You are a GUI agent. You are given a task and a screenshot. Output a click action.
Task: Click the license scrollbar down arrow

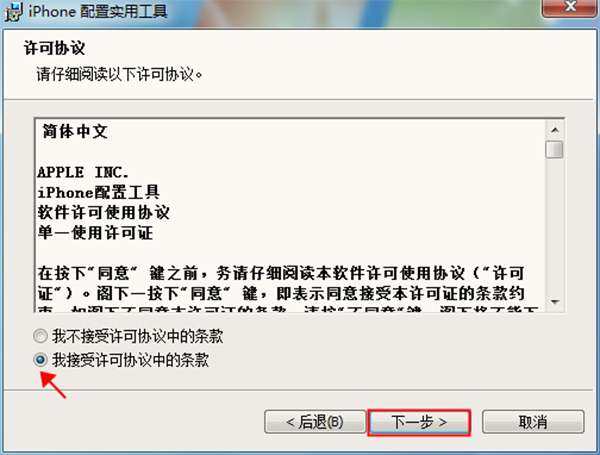tap(554, 302)
